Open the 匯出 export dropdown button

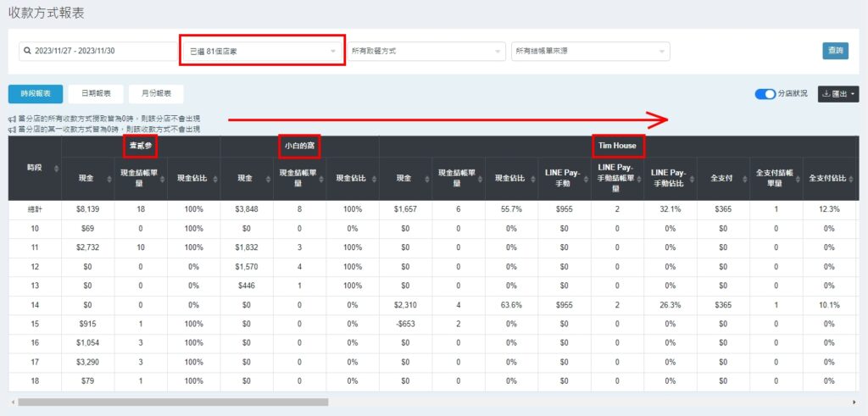click(837, 94)
